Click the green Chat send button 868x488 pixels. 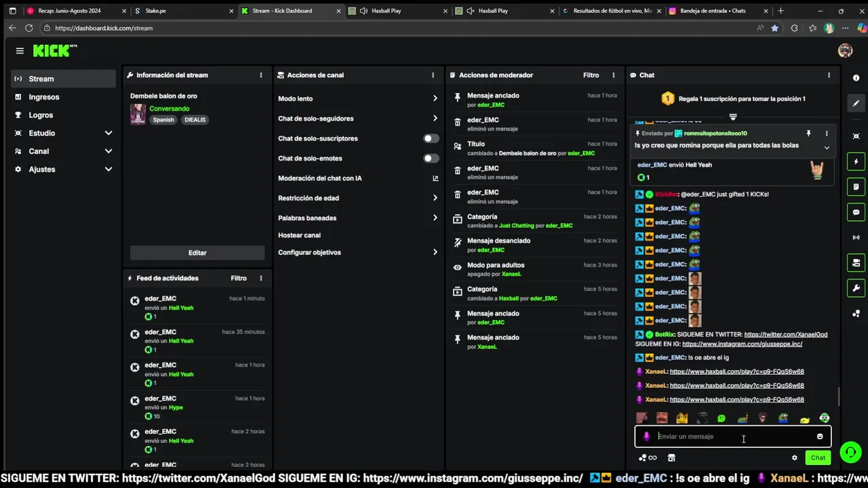pos(818,457)
